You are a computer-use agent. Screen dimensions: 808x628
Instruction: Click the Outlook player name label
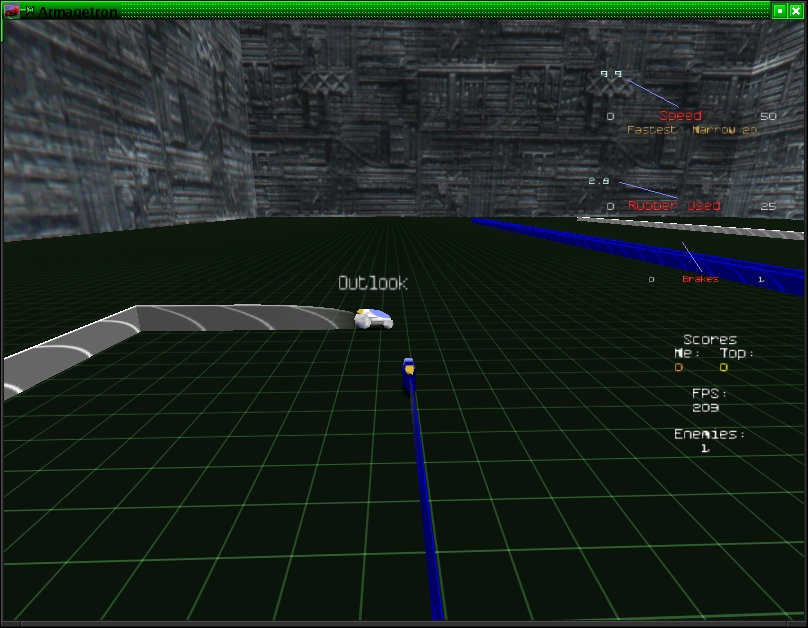click(x=373, y=283)
